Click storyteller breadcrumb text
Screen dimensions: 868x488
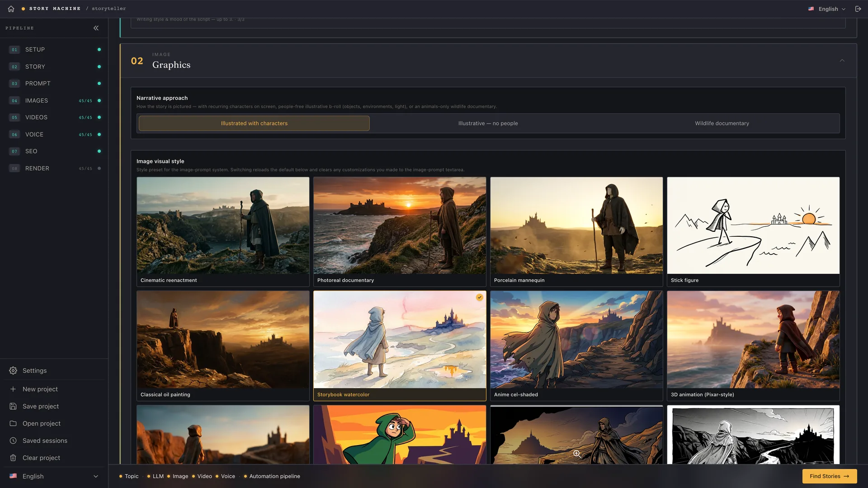coord(109,9)
